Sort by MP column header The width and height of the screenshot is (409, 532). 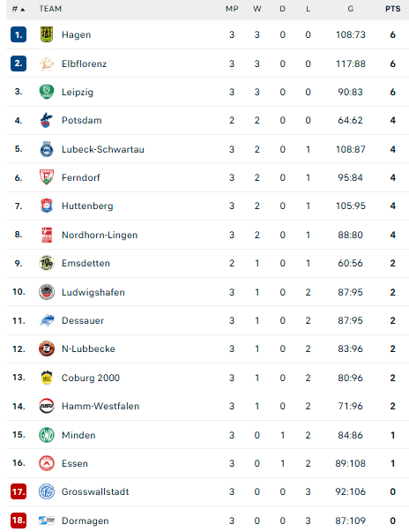tap(232, 9)
